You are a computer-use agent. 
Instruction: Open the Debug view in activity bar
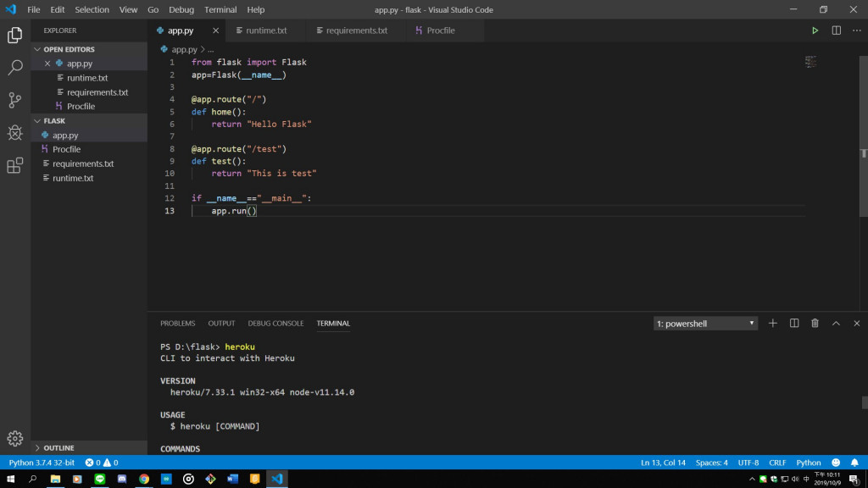tap(15, 133)
